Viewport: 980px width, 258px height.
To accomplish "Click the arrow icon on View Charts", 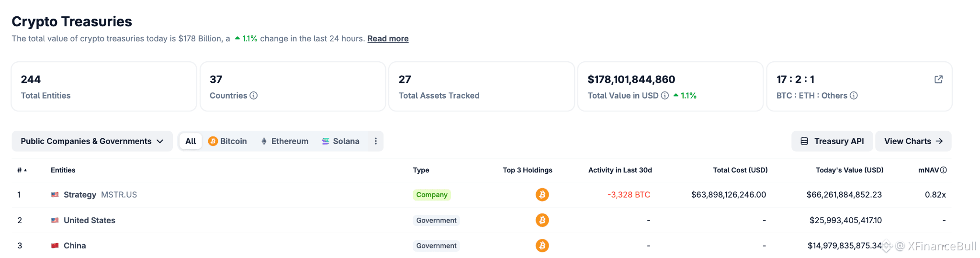I will tap(939, 141).
